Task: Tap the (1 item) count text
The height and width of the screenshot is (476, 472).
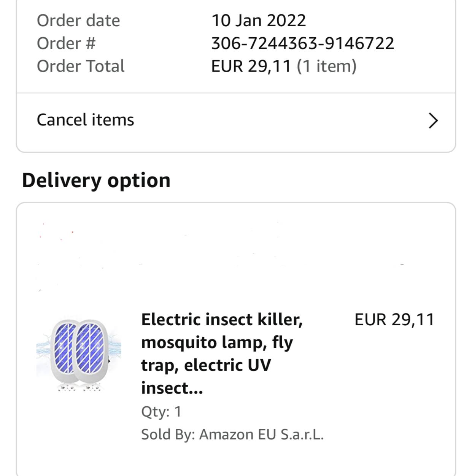Action: tap(326, 66)
